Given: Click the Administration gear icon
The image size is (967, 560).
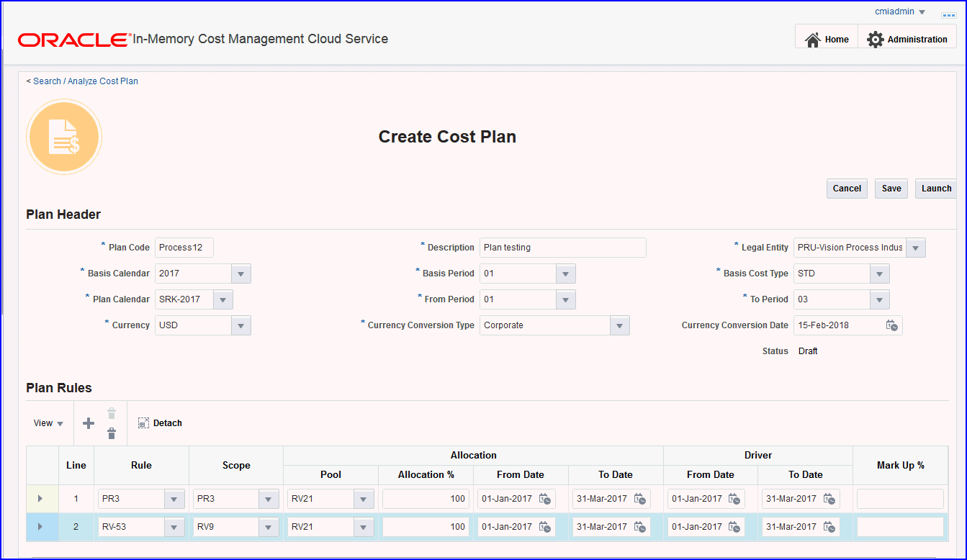Looking at the screenshot, I should 876,40.
